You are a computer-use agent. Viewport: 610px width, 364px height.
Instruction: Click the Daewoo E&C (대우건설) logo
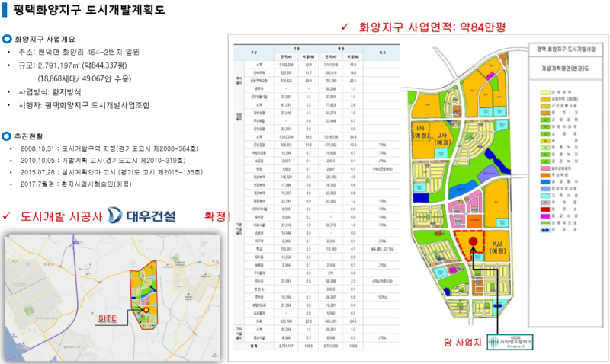(142, 216)
